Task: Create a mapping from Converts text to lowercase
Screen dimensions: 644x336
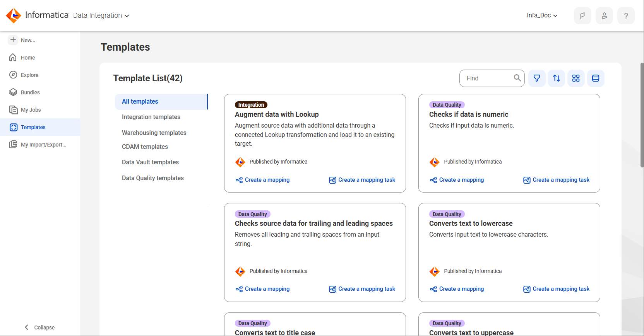Action: 457,289
